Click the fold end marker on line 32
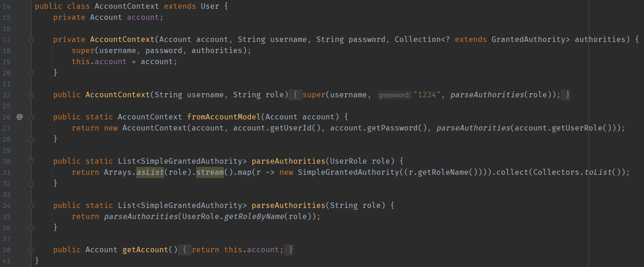The width and height of the screenshot is (644, 267). (x=31, y=183)
